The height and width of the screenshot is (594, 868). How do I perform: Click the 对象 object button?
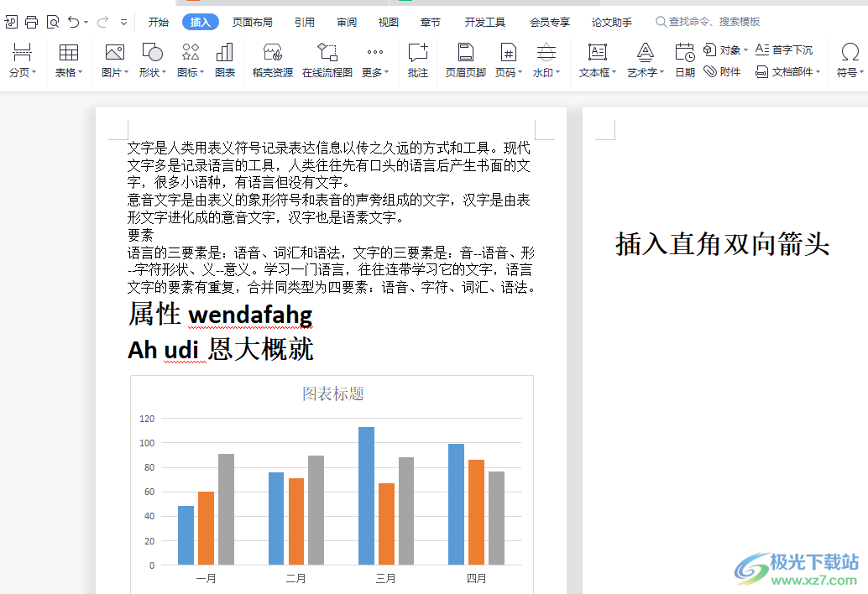(x=725, y=50)
